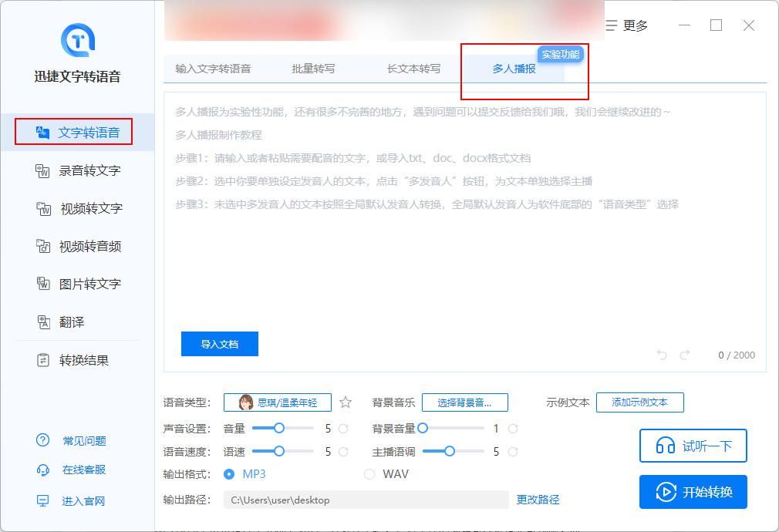
Task: Click the 迅捷文字转语音 app logo
Action: tap(77, 40)
